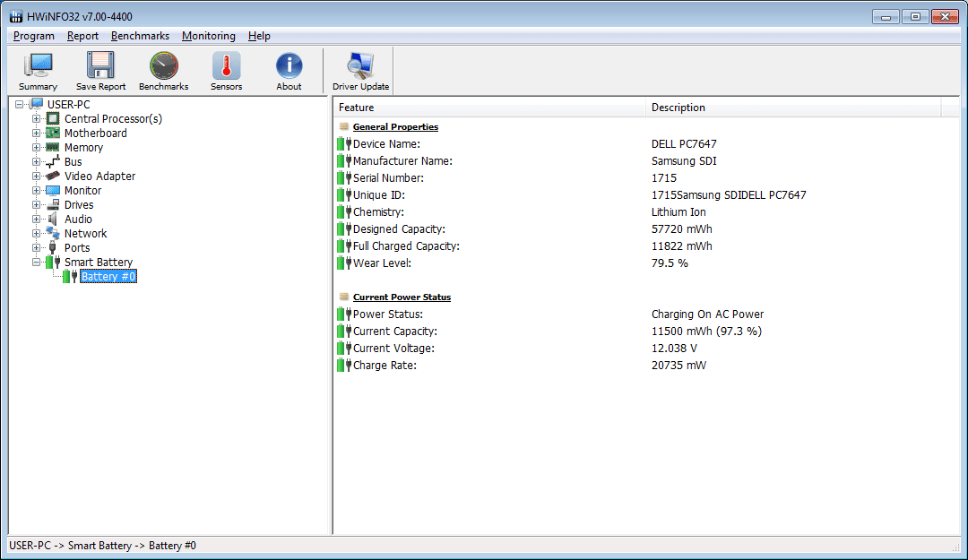Expand the Video Adapter node
The image size is (968, 560).
tap(37, 176)
